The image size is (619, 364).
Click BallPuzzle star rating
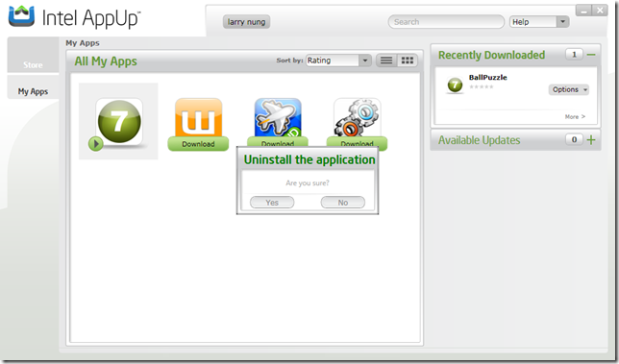482,86
